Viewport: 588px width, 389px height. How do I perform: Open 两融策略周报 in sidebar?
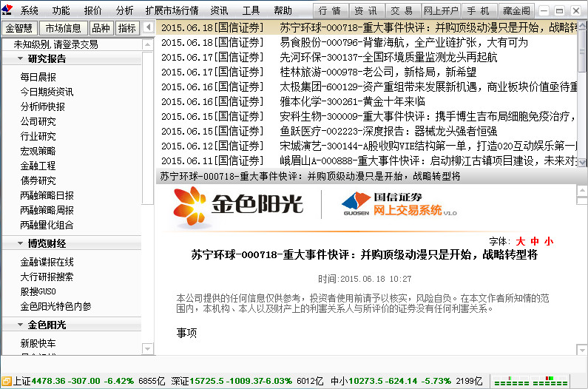tap(47, 211)
